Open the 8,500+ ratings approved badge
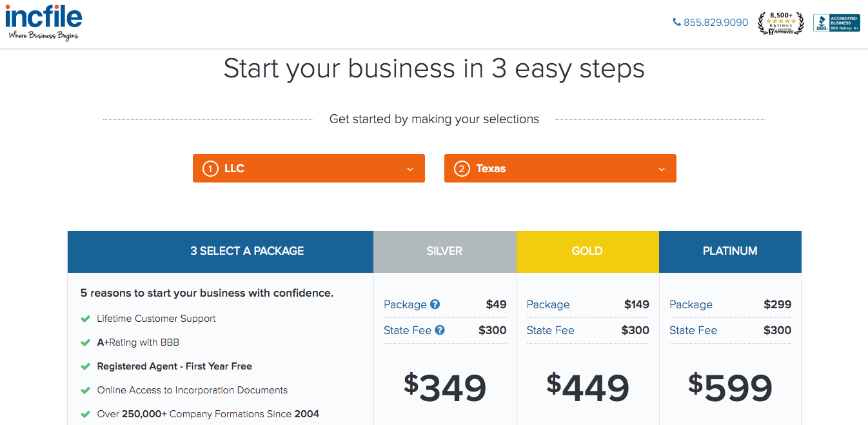 tap(780, 23)
